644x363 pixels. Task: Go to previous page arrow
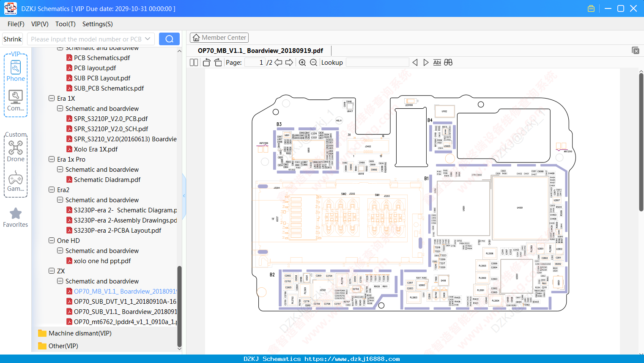278,63
